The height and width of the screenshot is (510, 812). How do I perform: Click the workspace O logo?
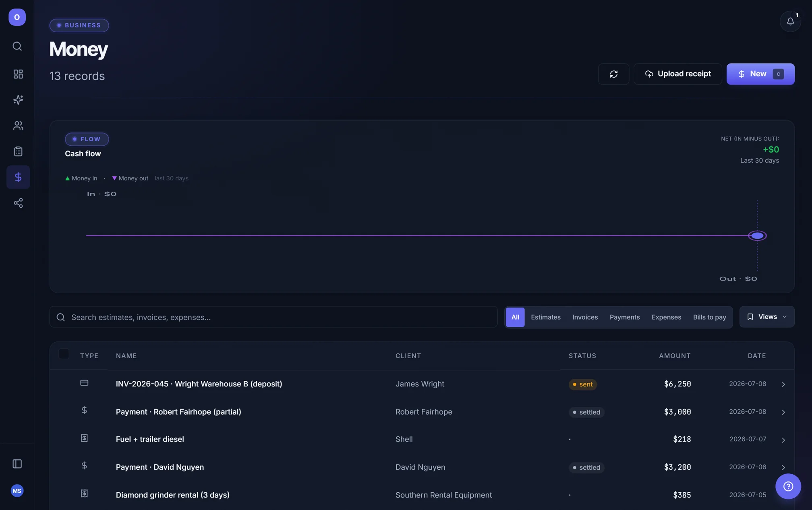pyautogui.click(x=17, y=17)
